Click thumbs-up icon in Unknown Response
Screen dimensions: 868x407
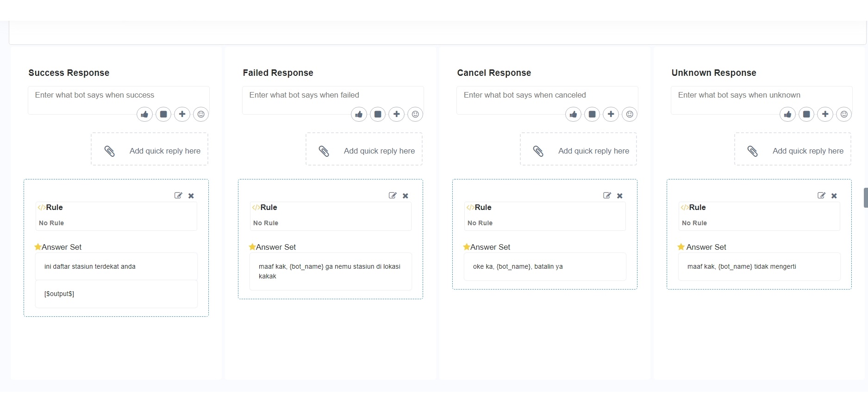787,114
